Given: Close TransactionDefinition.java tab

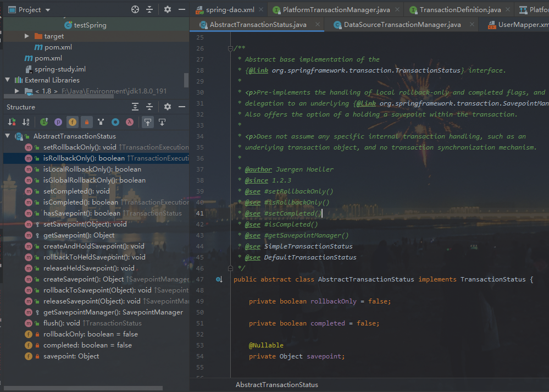Looking at the screenshot, I should point(508,9).
